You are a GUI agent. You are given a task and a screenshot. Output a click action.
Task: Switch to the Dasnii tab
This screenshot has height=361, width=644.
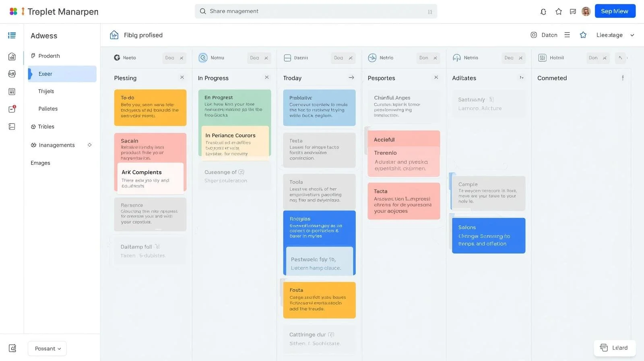(297, 58)
